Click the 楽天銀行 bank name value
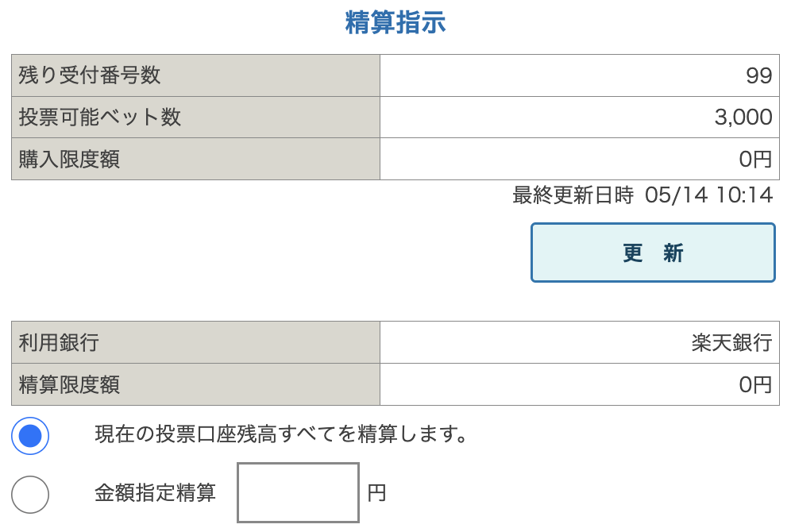Viewport: 791px width, 532px height. coord(731,342)
